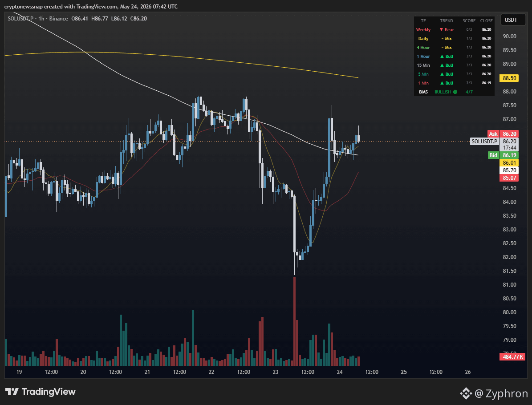This screenshot has width=532, height=405.
Task: Click date 22 on the time axis
Action: 211,372
